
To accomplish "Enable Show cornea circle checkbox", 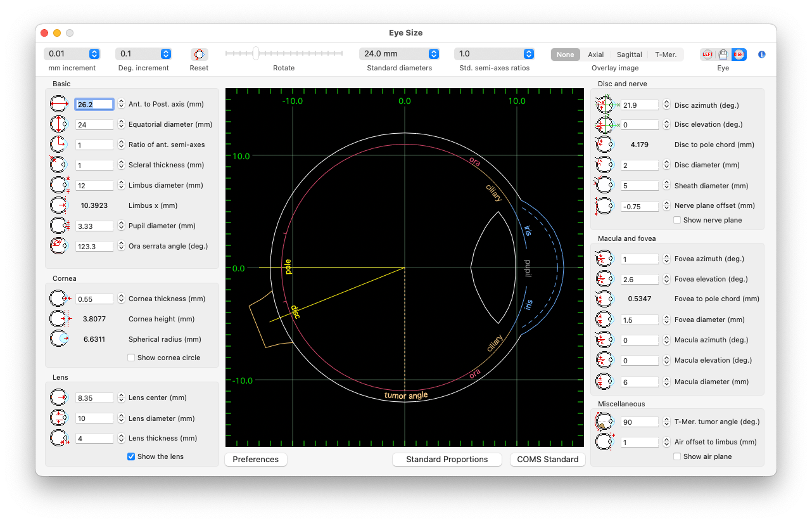I will [131, 358].
